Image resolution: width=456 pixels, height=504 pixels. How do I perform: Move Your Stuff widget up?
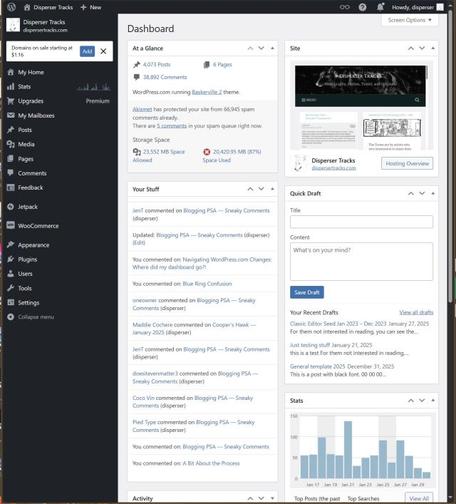pyautogui.click(x=250, y=189)
